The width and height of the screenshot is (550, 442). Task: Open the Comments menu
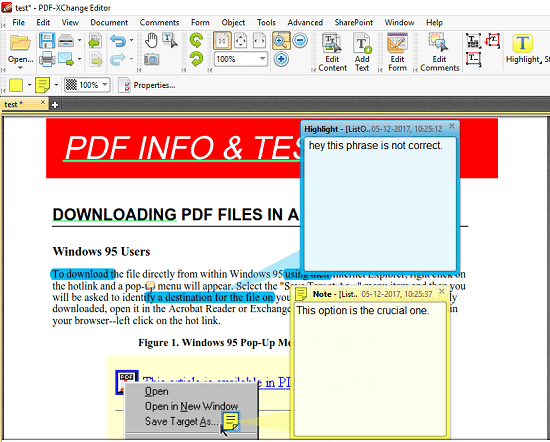(x=159, y=22)
